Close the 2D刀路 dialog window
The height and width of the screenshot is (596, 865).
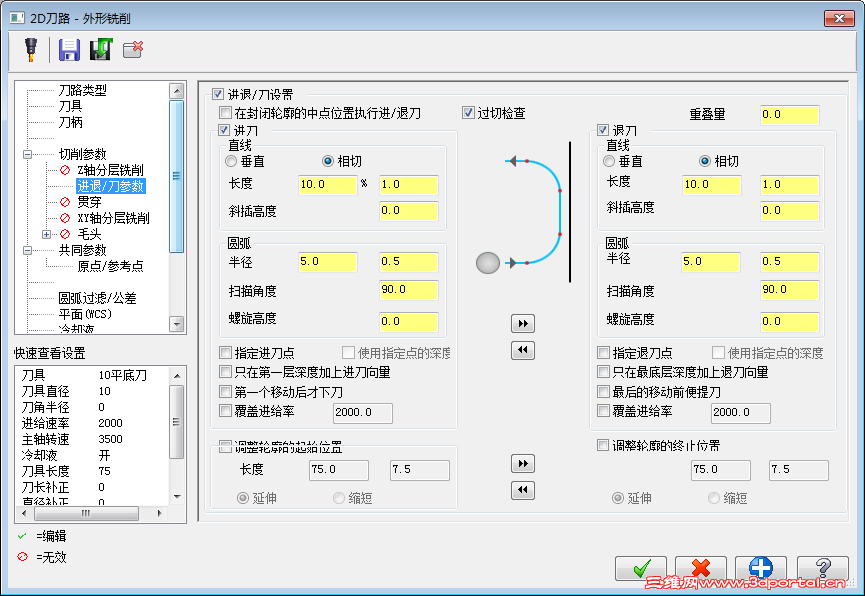coord(839,18)
